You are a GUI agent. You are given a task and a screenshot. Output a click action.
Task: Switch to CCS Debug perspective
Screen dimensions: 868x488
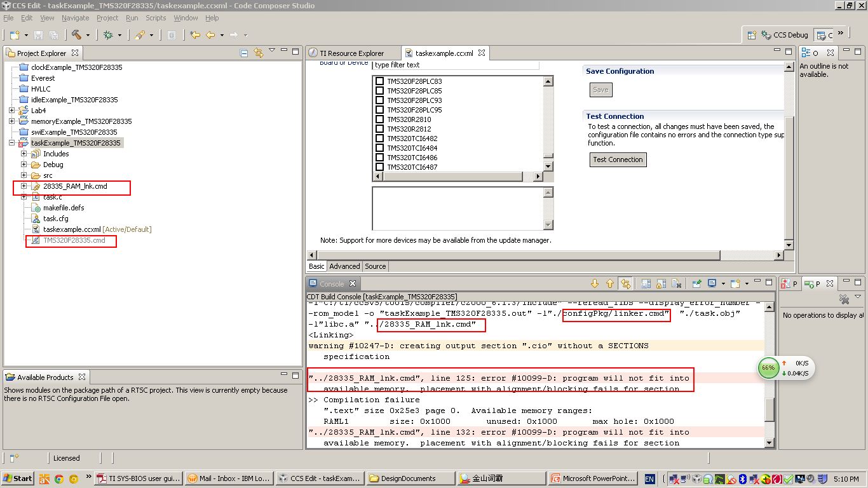pyautogui.click(x=785, y=35)
